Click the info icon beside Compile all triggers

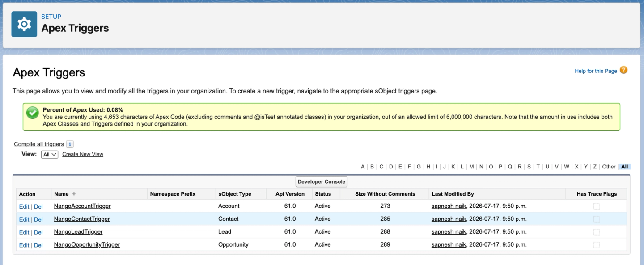click(x=70, y=144)
